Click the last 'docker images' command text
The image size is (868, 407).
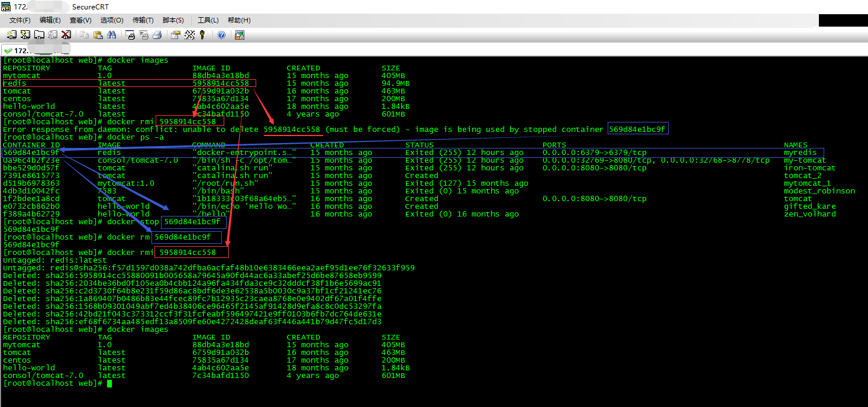(x=137, y=330)
